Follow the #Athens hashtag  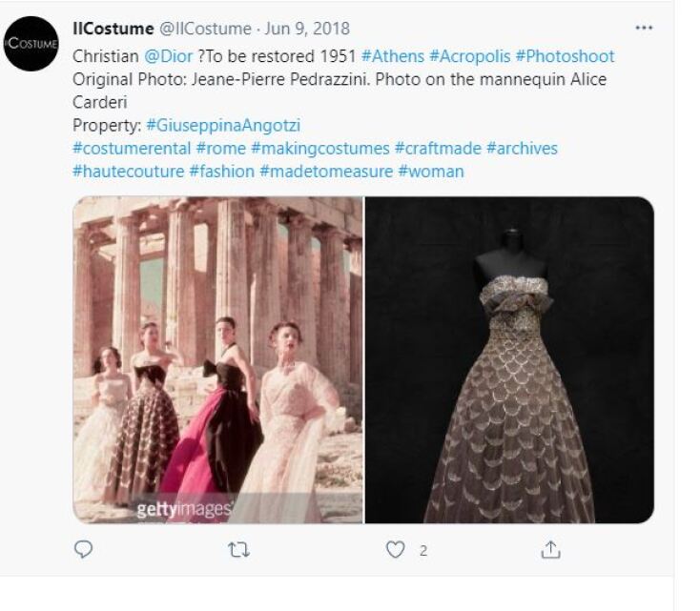click(393, 56)
